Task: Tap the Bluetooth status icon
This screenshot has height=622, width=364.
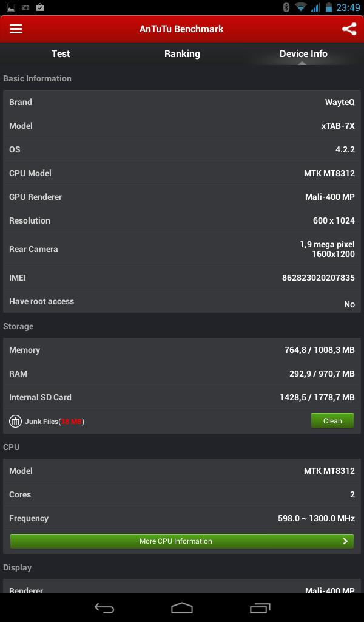Action: [285, 8]
